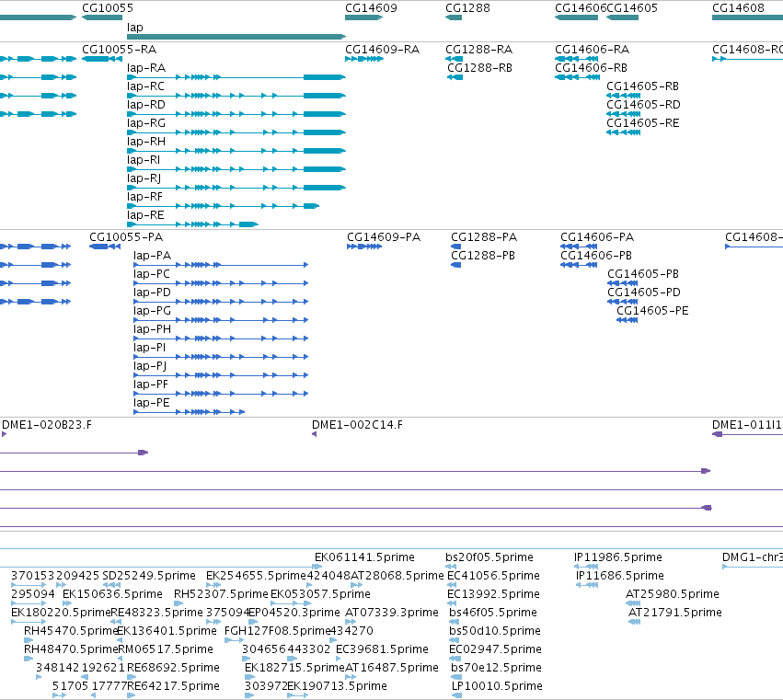Click the AT07339.3prime EST label

(392, 613)
